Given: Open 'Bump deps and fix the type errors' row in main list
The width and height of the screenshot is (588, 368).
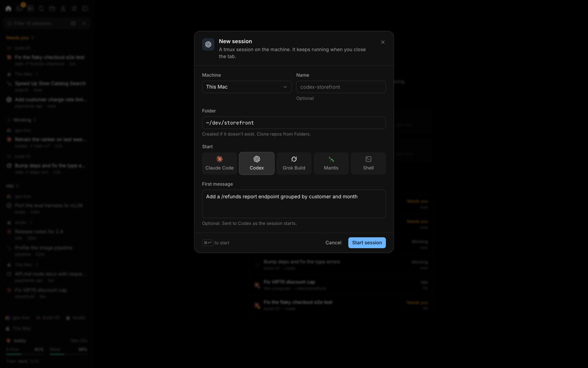Looking at the screenshot, I should click(x=341, y=264).
